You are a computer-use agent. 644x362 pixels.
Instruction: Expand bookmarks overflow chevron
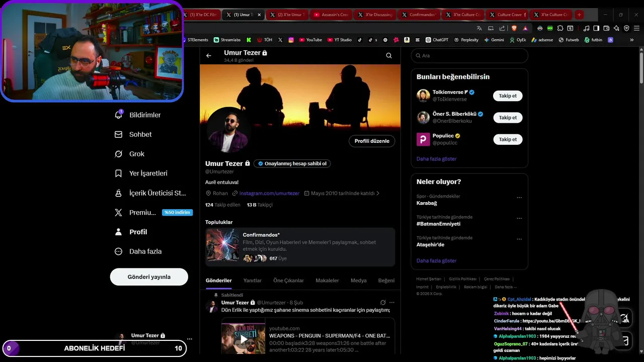(x=632, y=40)
